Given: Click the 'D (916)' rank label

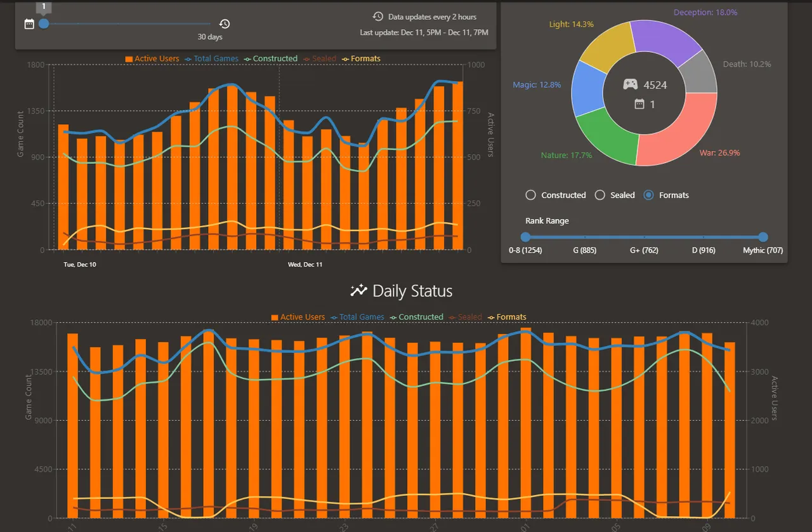Looking at the screenshot, I should (x=704, y=250).
